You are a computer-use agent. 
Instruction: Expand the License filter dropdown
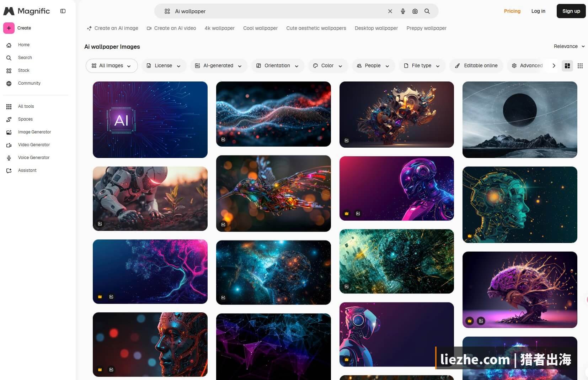tap(164, 66)
